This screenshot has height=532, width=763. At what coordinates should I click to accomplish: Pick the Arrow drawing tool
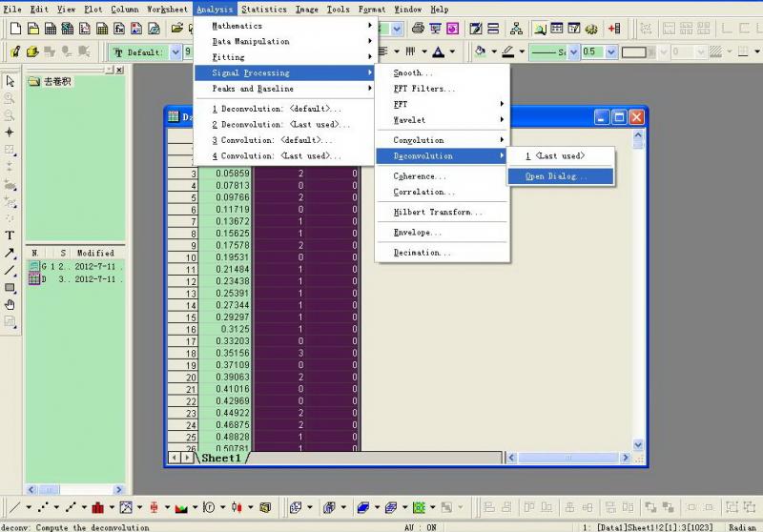pos(10,253)
